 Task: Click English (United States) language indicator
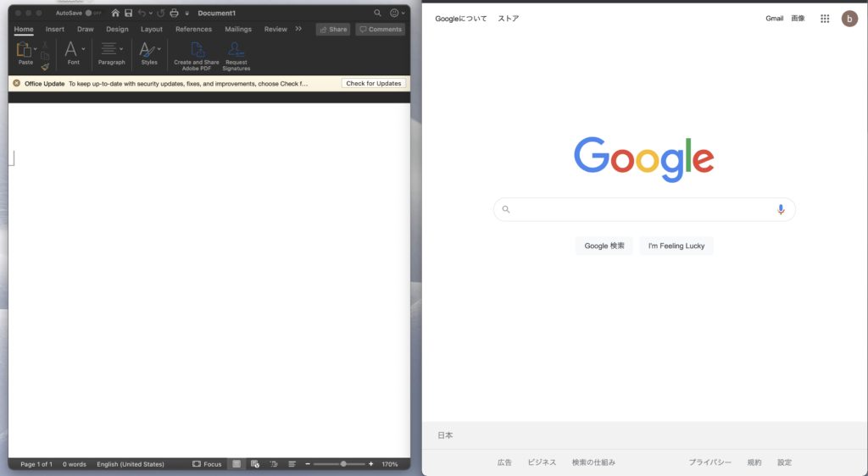[x=131, y=464]
